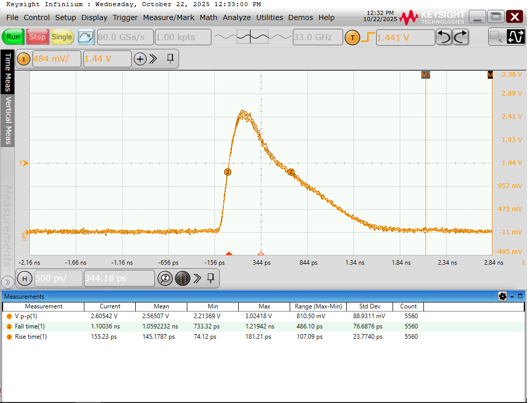Click the add channel plus icon
532x403 pixels.
[140, 59]
